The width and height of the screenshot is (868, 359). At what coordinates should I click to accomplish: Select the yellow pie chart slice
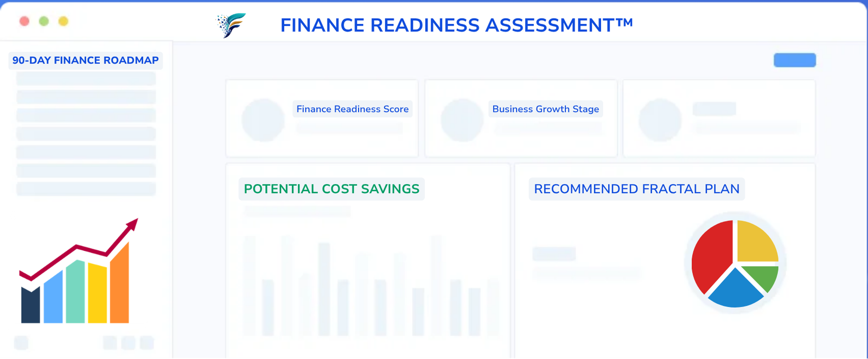tap(758, 241)
